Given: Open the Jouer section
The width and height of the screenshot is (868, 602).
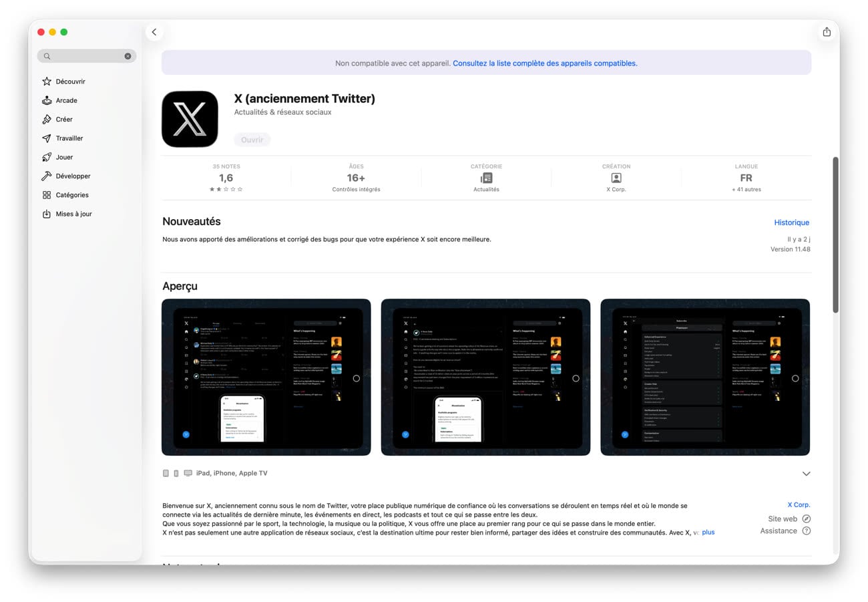Looking at the screenshot, I should coord(64,157).
